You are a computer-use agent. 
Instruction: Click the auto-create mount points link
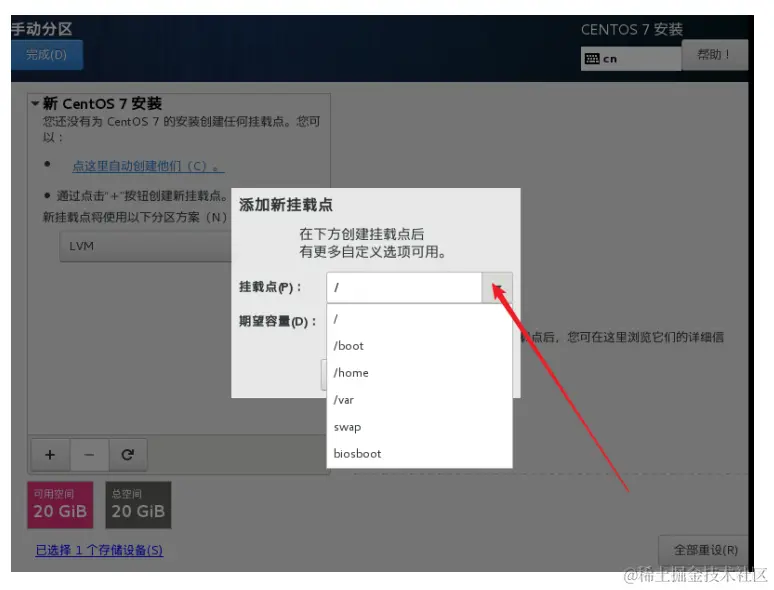pos(148,166)
